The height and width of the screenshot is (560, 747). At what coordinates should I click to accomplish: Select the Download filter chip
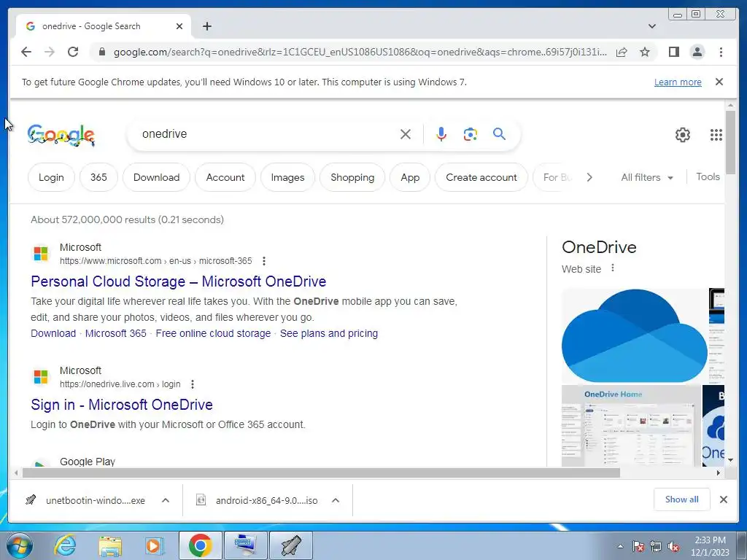(156, 177)
